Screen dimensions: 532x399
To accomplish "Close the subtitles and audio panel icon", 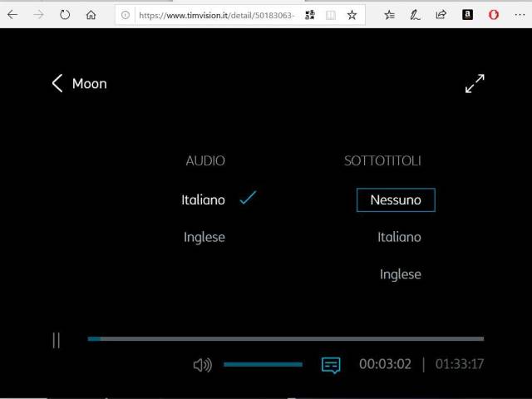I will (x=331, y=365).
